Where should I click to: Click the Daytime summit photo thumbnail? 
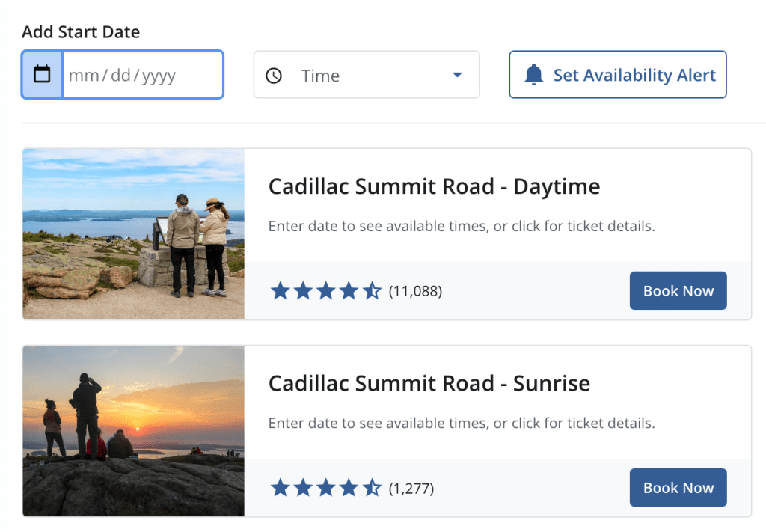(133, 234)
